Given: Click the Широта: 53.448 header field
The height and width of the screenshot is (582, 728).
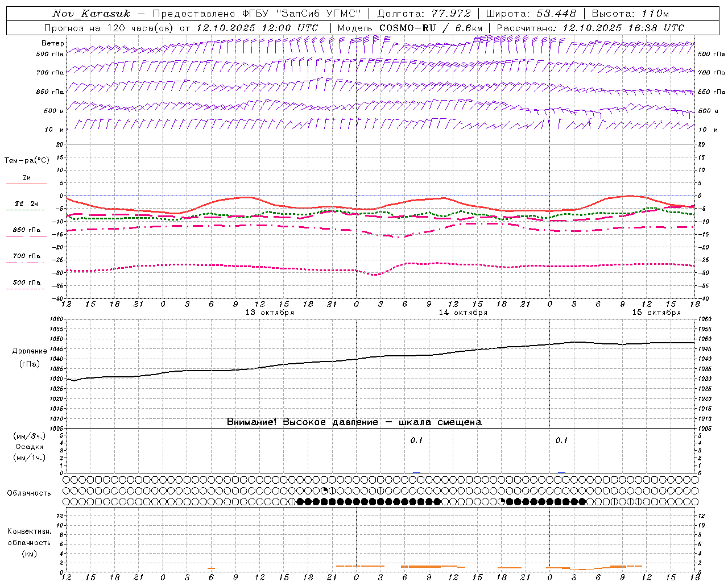Looking at the screenshot, I should 531,14.
